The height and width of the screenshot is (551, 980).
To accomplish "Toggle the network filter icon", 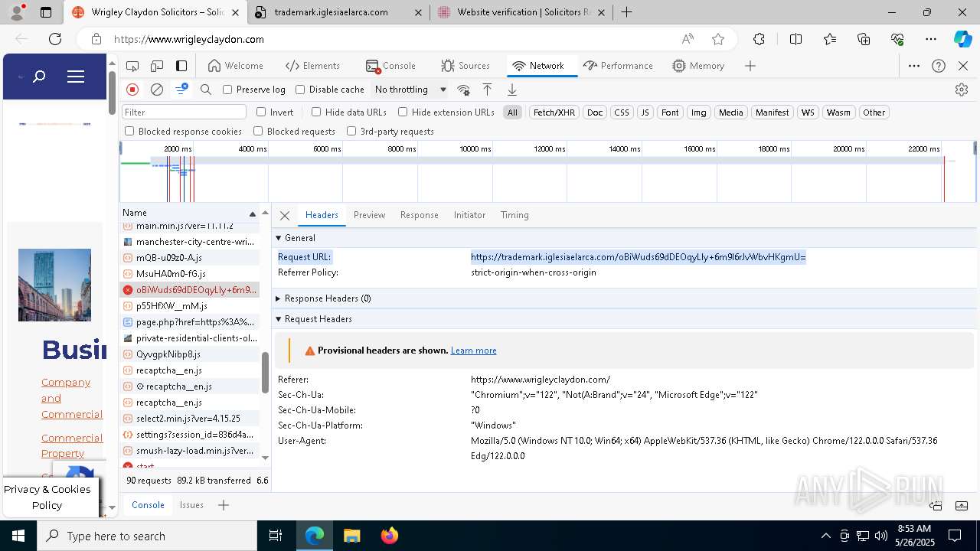I will tap(181, 90).
